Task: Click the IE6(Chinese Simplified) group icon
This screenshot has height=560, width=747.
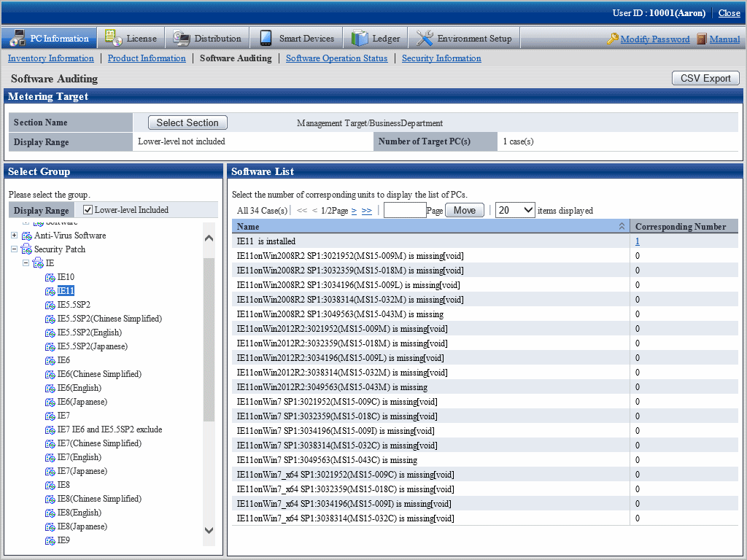Action: [50, 374]
